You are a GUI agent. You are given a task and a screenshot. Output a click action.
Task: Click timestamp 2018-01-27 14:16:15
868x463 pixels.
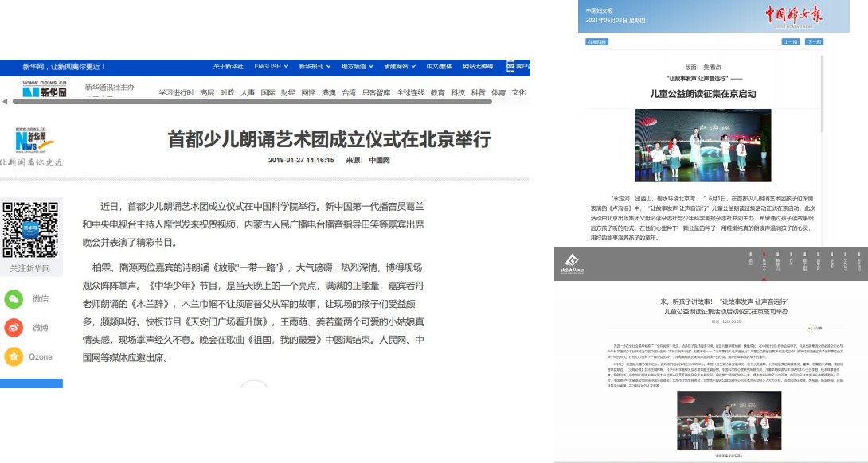[301, 161]
